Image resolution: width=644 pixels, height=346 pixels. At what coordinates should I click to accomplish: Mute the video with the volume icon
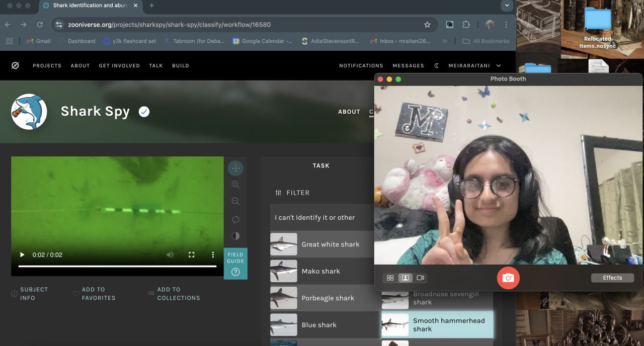[x=170, y=255]
